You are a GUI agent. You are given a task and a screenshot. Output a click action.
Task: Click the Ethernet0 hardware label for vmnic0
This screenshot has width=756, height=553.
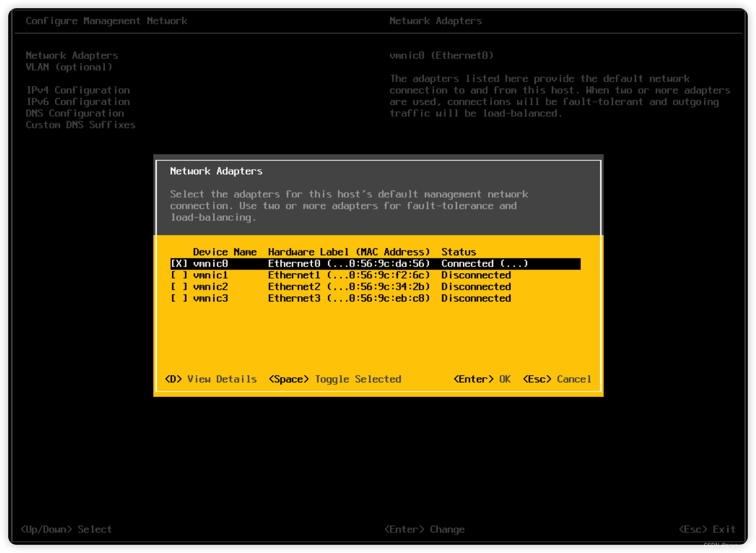pyautogui.click(x=295, y=263)
